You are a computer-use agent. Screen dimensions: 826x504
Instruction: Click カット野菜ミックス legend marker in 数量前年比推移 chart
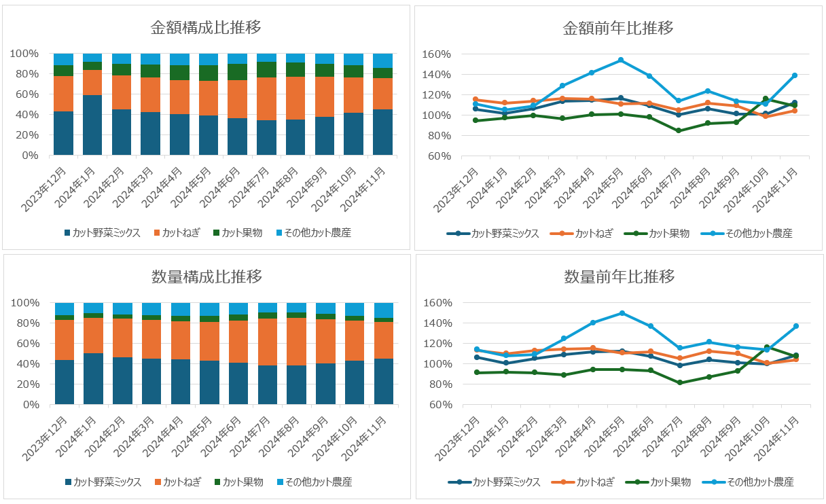(460, 482)
